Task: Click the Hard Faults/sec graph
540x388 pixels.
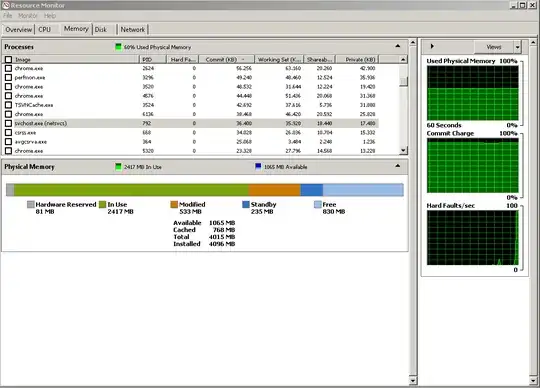Action: coord(472,238)
